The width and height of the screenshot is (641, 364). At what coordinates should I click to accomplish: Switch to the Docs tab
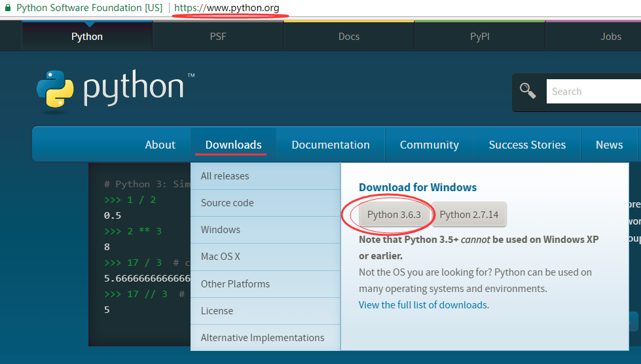(349, 37)
